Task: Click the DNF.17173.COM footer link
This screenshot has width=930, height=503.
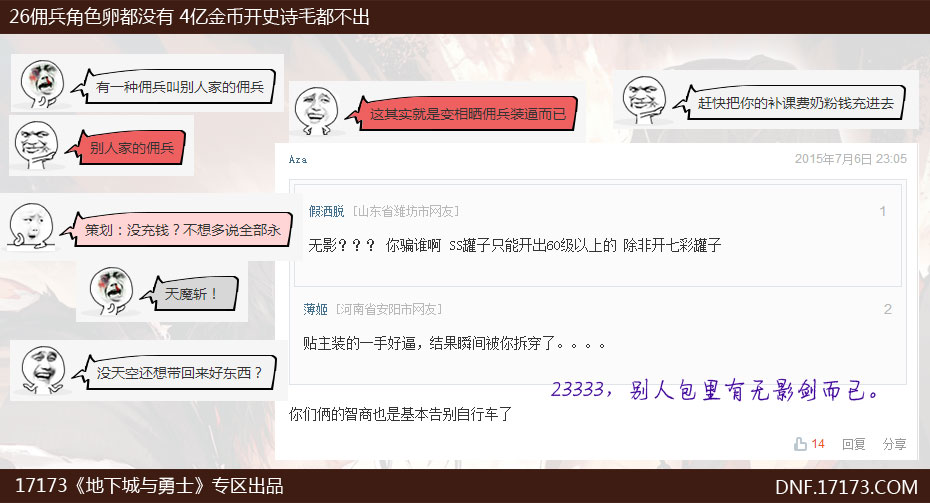Action: click(846, 487)
